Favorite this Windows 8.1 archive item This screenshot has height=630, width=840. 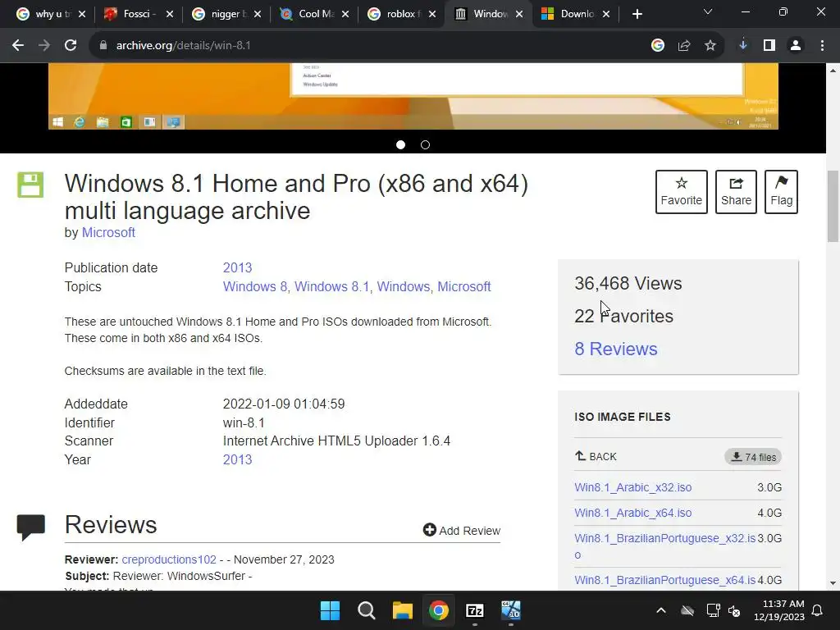click(682, 192)
